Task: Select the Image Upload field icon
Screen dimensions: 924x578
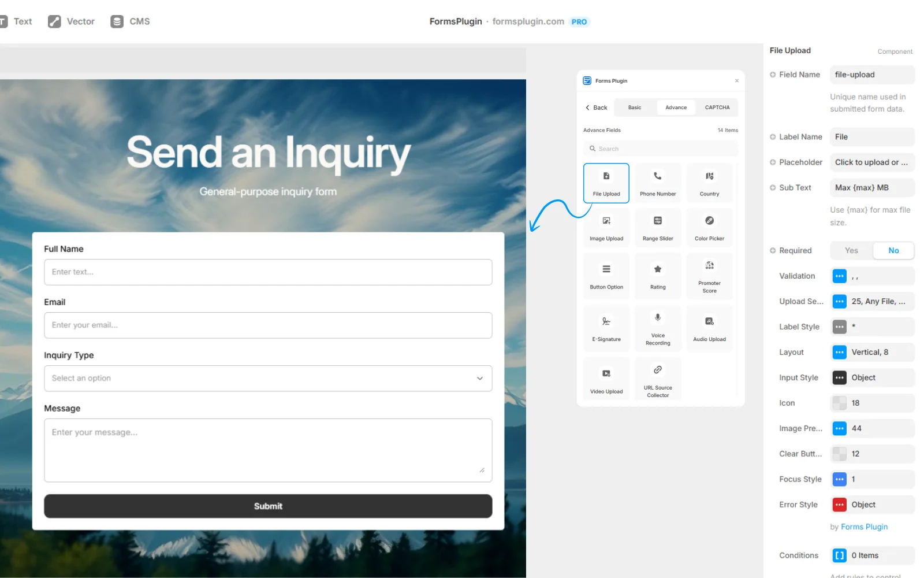Action: pyautogui.click(x=606, y=227)
